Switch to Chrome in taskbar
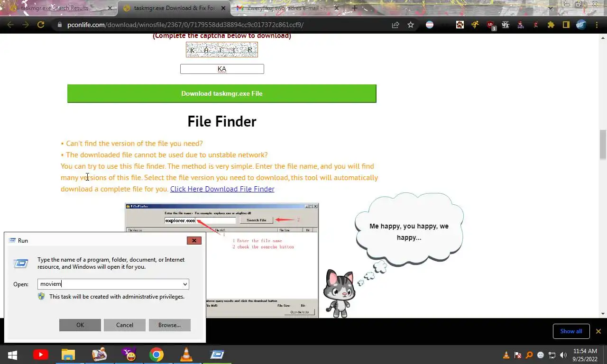The image size is (607, 364). point(156,355)
